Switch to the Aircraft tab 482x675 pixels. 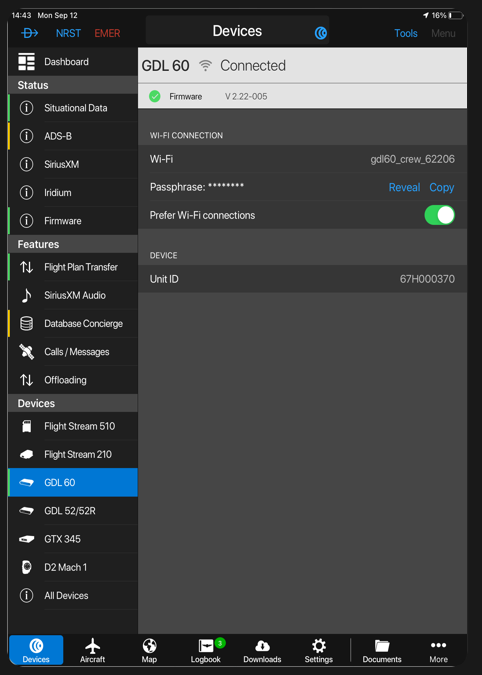coord(93,650)
